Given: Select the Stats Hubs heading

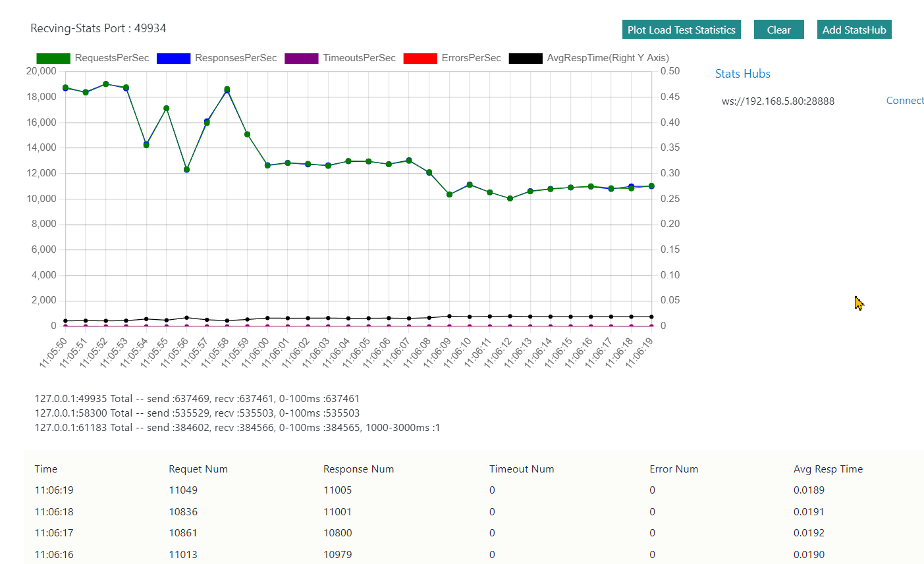Looking at the screenshot, I should [742, 74].
